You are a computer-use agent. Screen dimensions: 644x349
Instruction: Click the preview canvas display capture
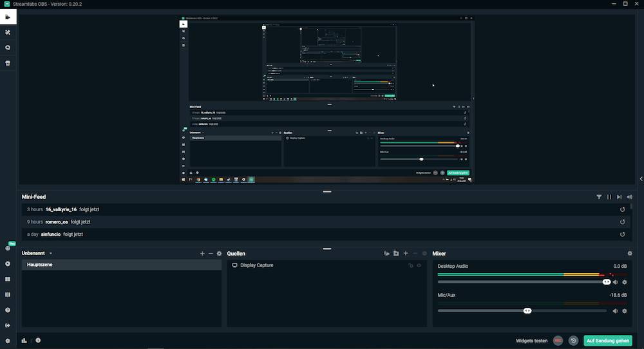point(327,99)
